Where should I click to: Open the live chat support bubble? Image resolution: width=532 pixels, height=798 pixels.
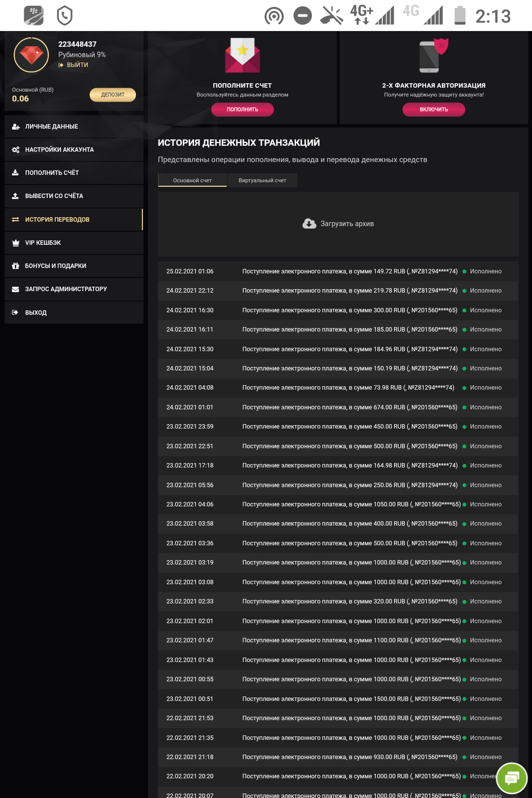click(x=512, y=778)
